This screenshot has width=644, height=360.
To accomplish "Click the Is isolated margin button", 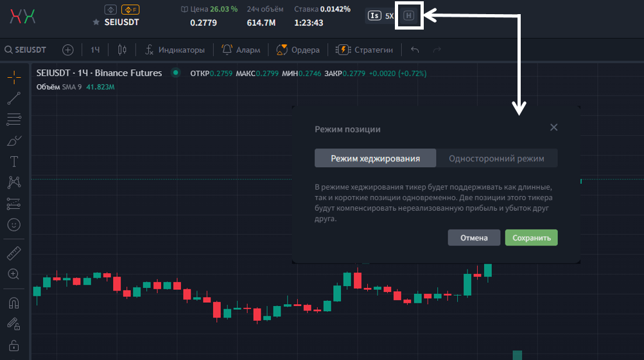I will (x=374, y=15).
